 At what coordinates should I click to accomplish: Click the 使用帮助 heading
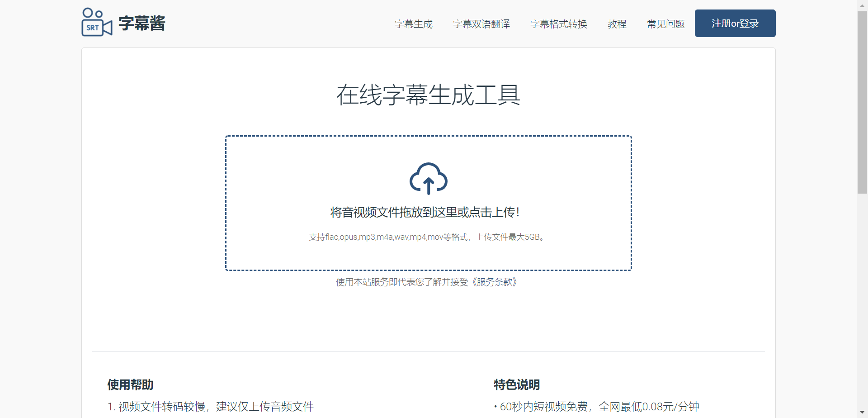pos(130,385)
